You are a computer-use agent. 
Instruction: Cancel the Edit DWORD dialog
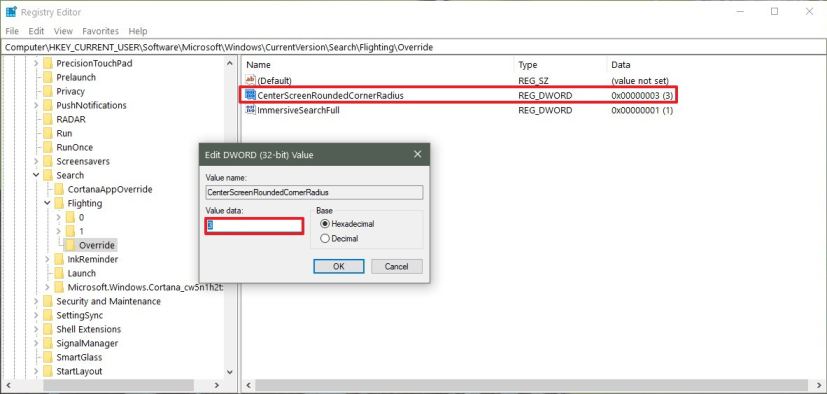pos(397,266)
